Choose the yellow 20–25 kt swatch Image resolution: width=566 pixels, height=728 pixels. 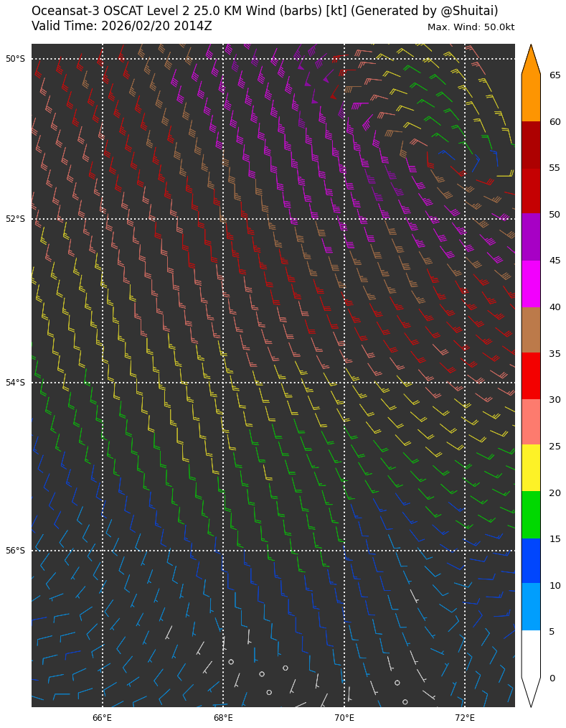(x=531, y=468)
